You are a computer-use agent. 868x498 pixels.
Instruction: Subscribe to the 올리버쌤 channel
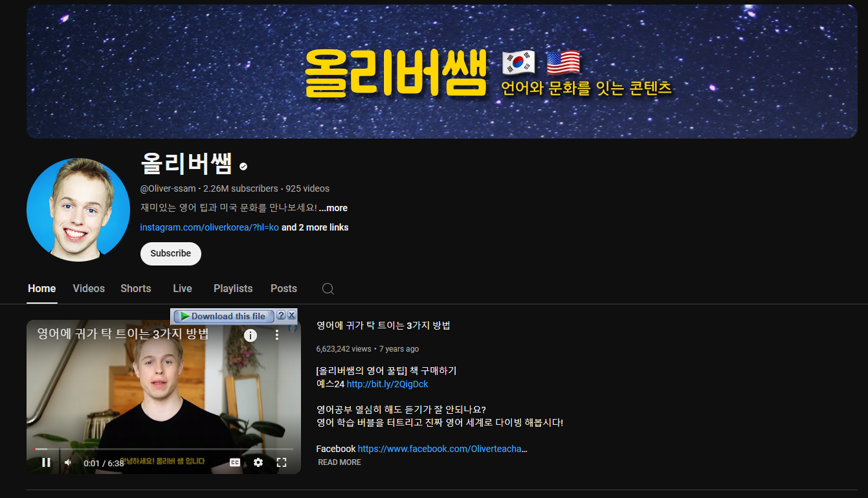(x=171, y=253)
